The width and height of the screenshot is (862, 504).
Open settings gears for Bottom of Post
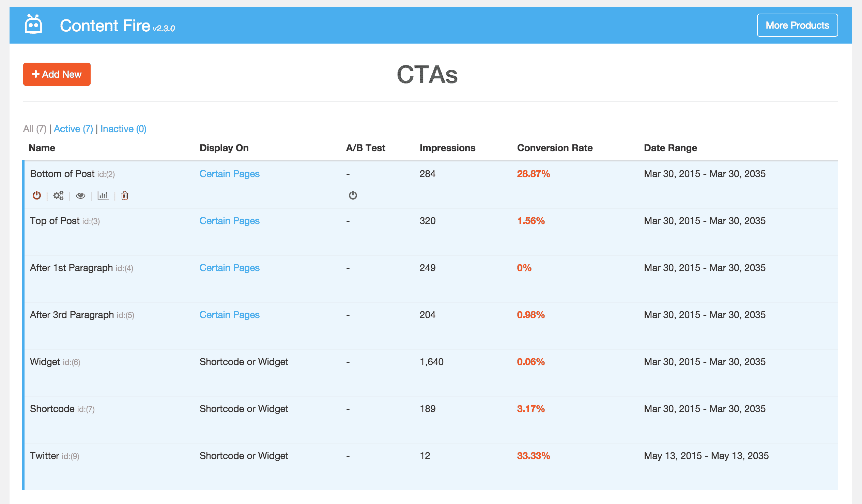coord(58,195)
